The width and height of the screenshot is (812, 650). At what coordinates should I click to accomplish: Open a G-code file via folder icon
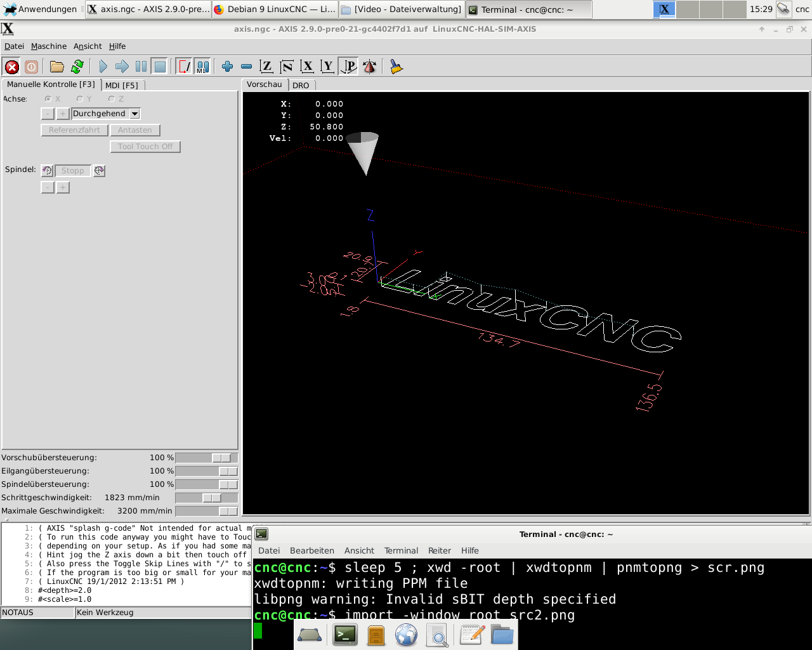click(x=57, y=67)
